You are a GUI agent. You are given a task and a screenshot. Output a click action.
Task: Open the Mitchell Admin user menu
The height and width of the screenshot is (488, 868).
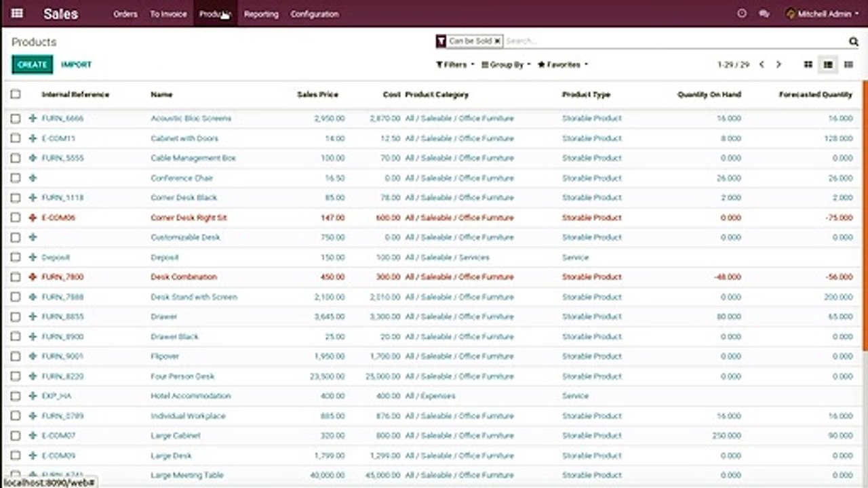coord(823,14)
